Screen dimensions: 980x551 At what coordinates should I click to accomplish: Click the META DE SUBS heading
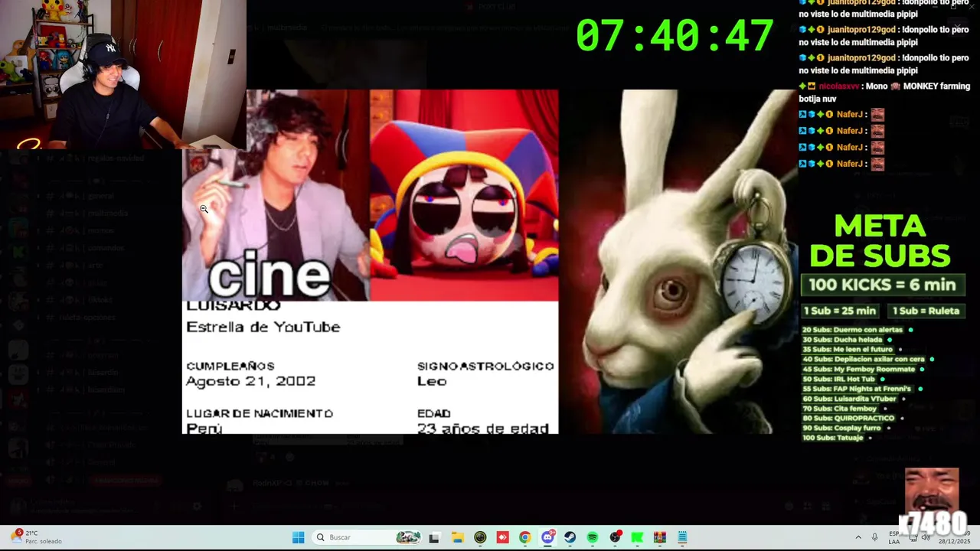coord(880,241)
